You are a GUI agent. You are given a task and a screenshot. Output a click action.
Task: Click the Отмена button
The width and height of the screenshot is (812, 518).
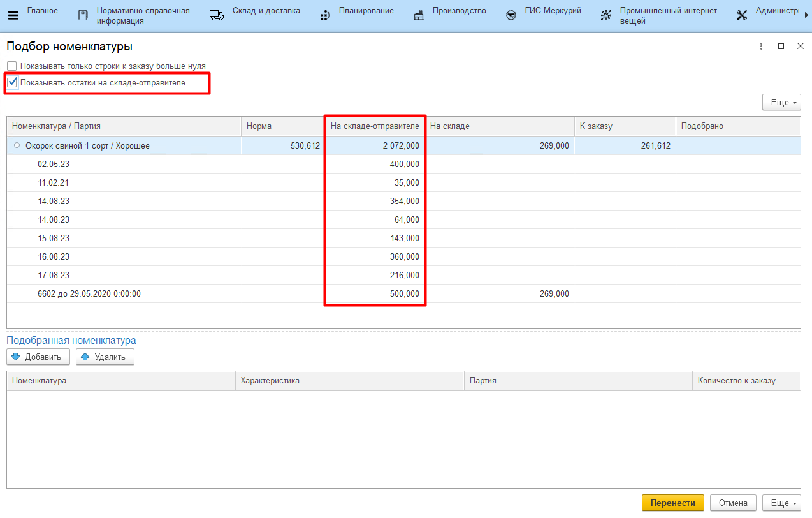click(732, 503)
